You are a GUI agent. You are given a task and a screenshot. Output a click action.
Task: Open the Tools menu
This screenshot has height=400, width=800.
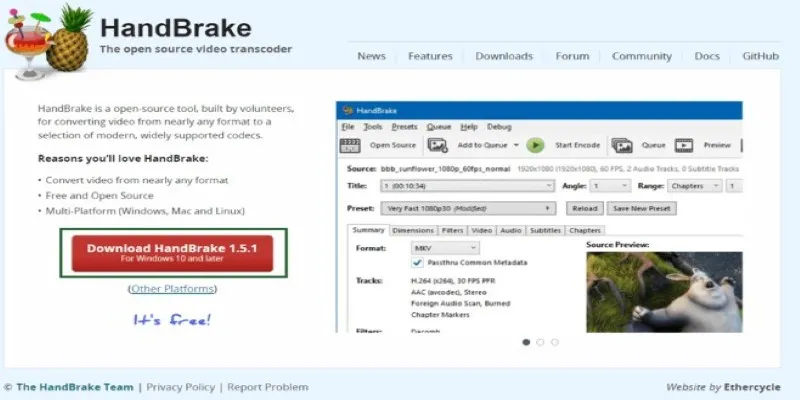(372, 127)
